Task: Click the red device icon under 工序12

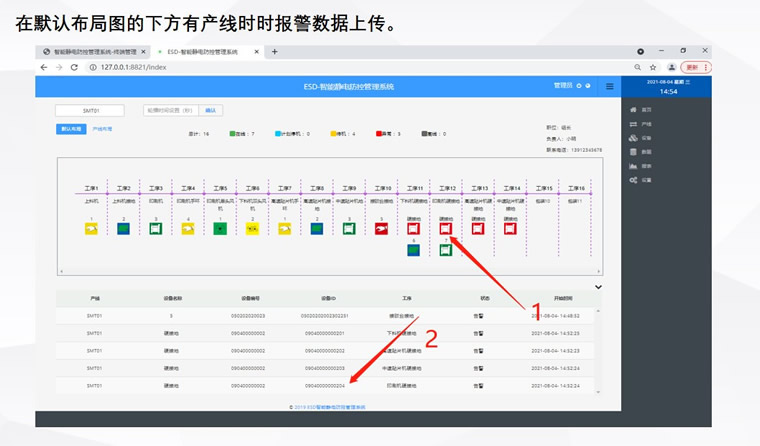Action: tap(446, 228)
